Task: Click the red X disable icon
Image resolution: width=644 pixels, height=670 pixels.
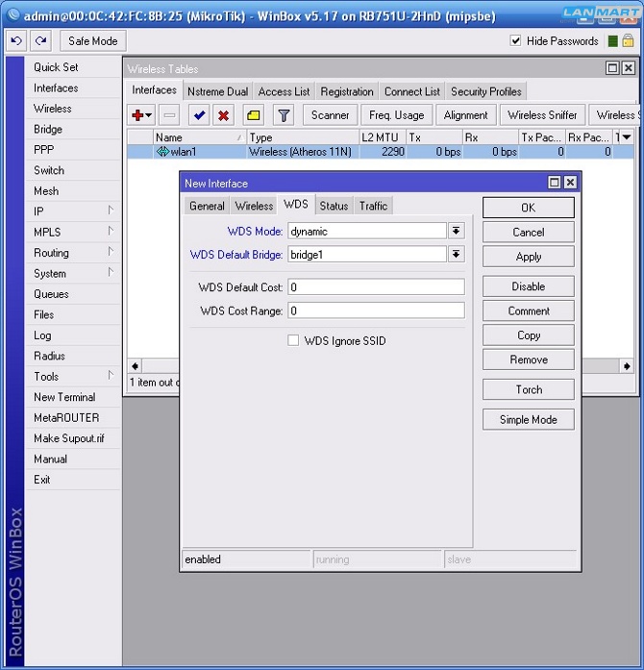Action: pyautogui.click(x=224, y=115)
